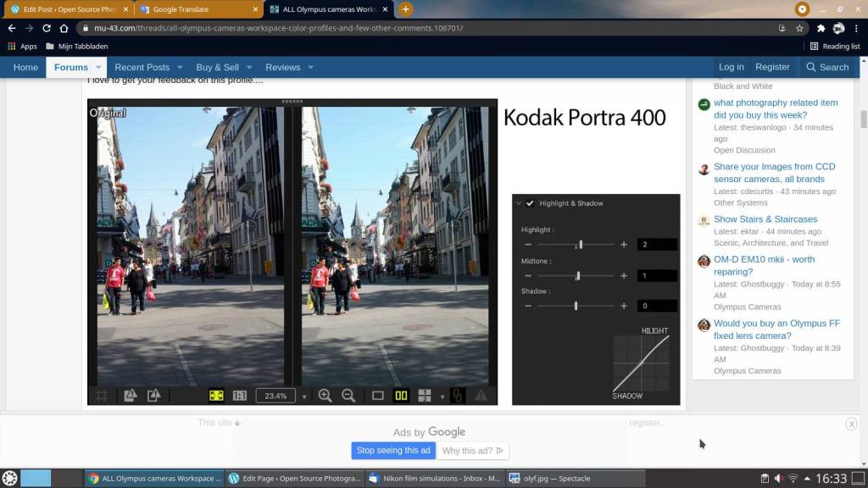Image resolution: width=868 pixels, height=488 pixels.
Task: Open the Forums menu item
Action: coord(71,68)
